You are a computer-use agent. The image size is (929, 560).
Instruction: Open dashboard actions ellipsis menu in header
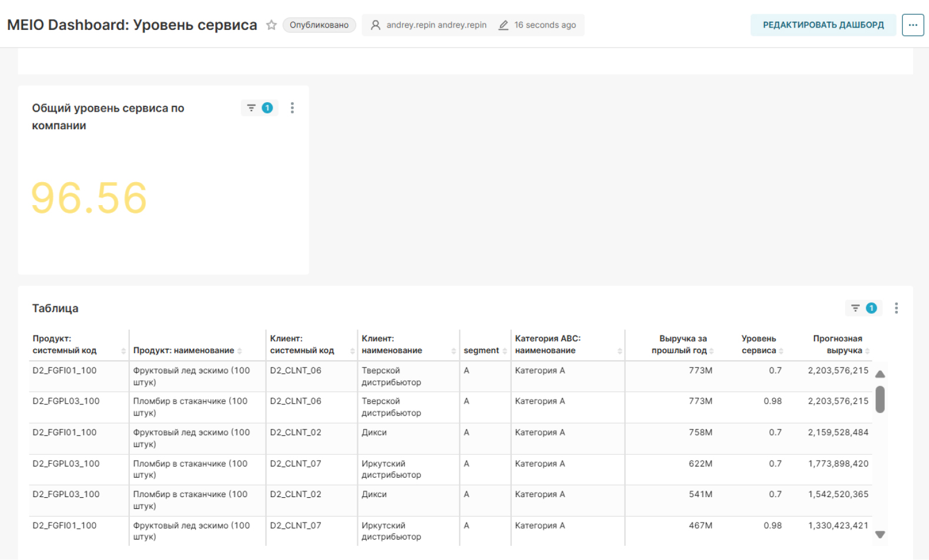click(x=913, y=25)
